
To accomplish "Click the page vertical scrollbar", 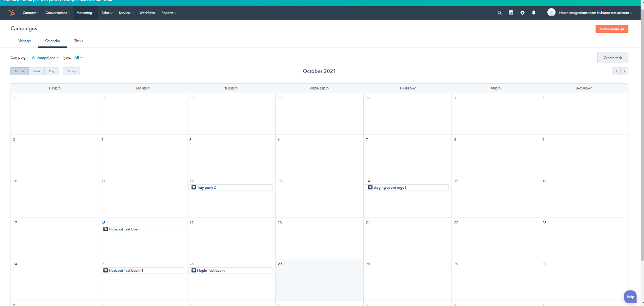I will (642, 136).
